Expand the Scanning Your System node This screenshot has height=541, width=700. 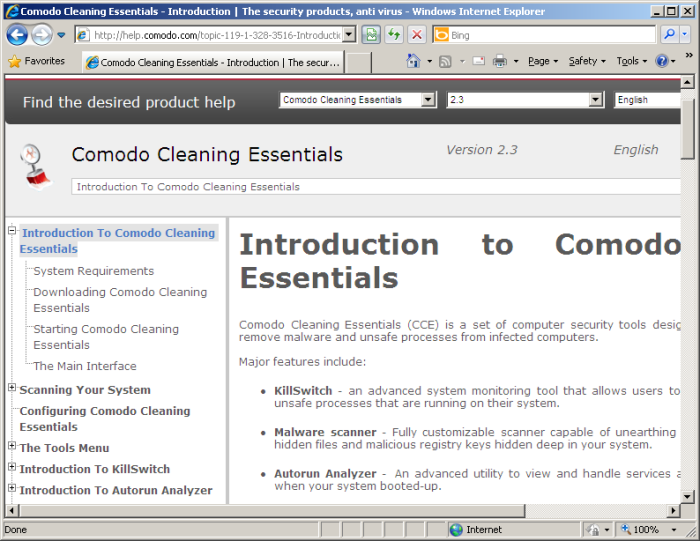coord(12,387)
